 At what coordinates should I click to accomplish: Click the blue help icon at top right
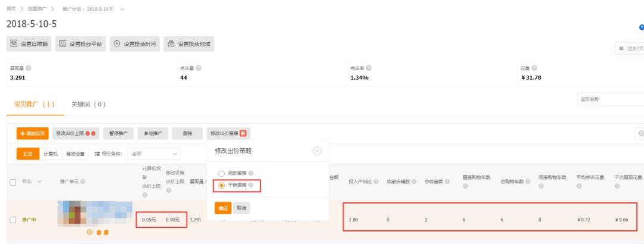(x=642, y=28)
